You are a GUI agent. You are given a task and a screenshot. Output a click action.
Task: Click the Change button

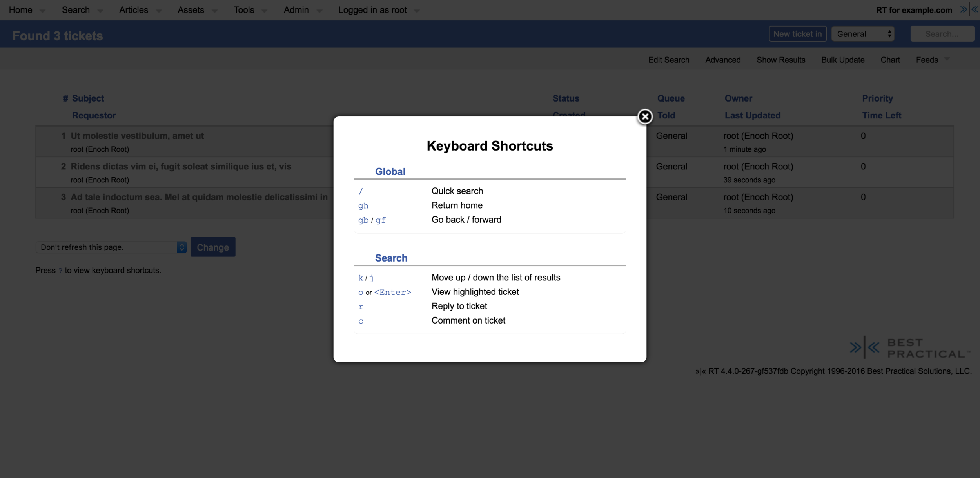213,247
